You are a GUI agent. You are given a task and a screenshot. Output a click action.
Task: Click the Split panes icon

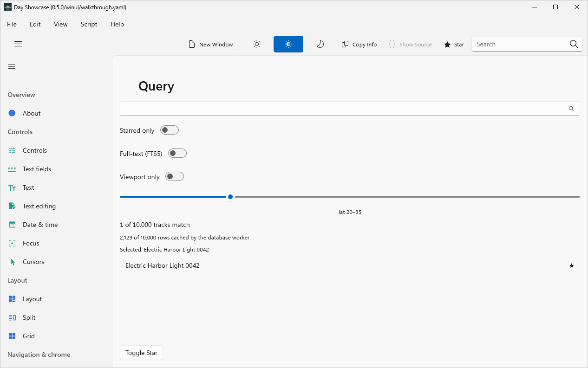pos(12,317)
